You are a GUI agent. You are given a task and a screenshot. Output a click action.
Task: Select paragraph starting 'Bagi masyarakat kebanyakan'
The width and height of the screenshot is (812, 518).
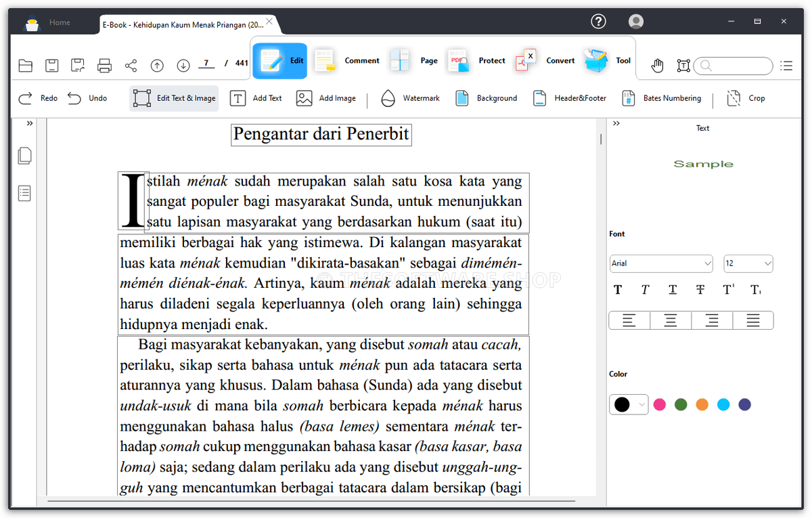323,416
